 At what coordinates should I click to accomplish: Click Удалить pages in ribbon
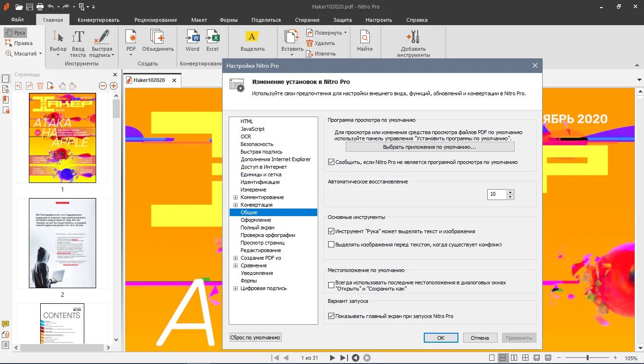tap(321, 43)
